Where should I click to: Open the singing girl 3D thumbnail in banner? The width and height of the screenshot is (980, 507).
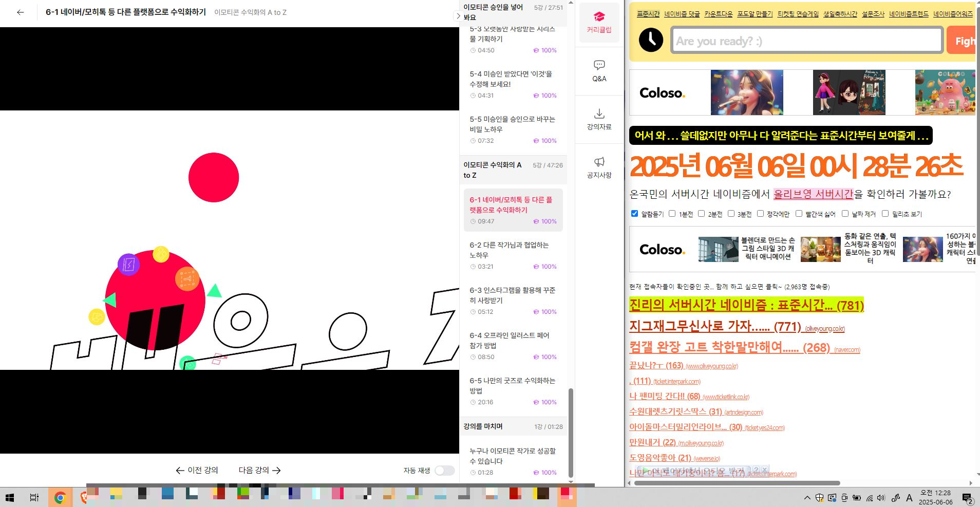747,92
